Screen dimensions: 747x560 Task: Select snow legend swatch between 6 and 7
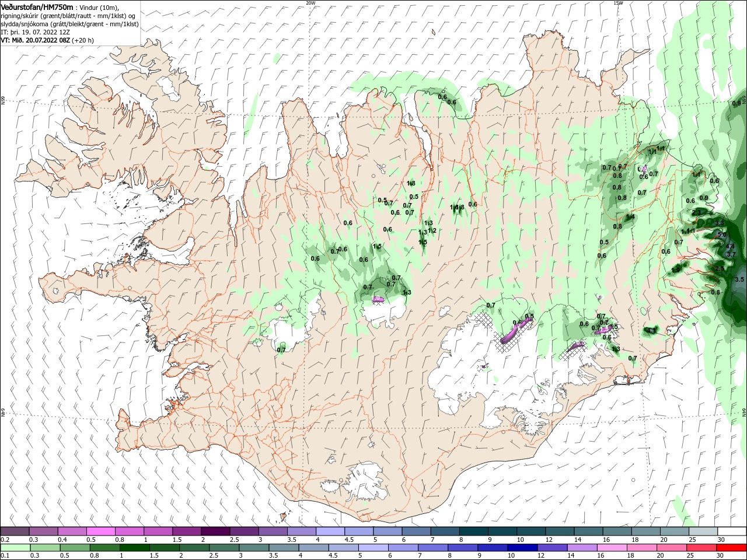(416, 531)
